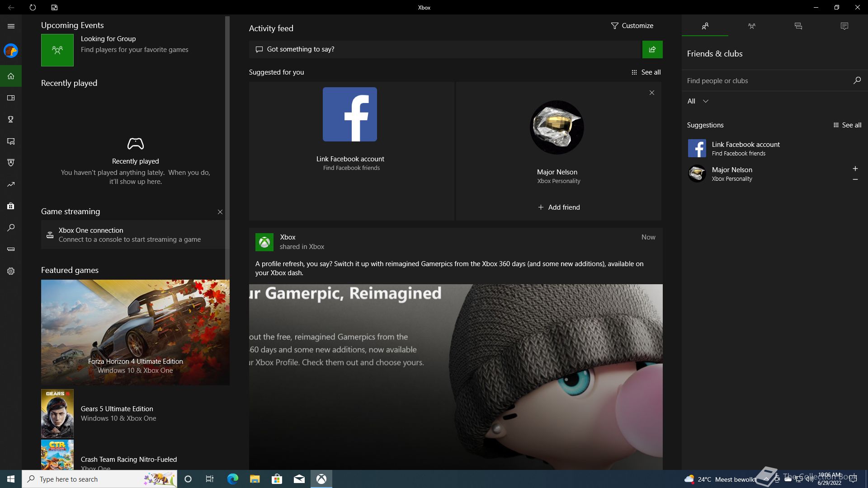Click the back arrow in the title bar
Screen dimensions: 868x488
tap(11, 7)
